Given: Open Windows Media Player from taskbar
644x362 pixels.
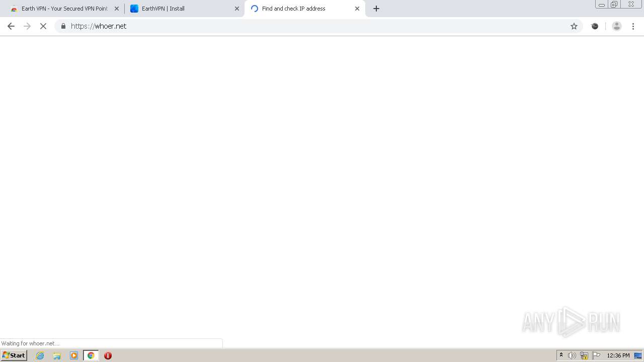Looking at the screenshot, I should 74,355.
